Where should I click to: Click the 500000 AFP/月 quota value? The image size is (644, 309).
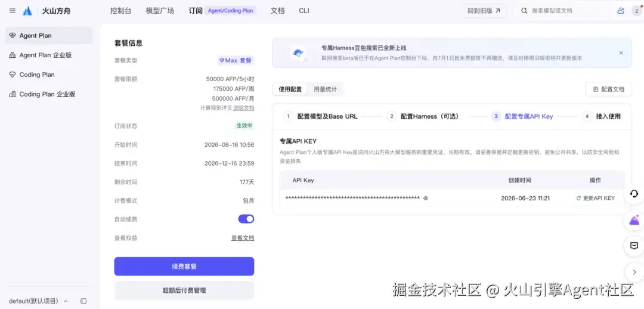(x=233, y=98)
